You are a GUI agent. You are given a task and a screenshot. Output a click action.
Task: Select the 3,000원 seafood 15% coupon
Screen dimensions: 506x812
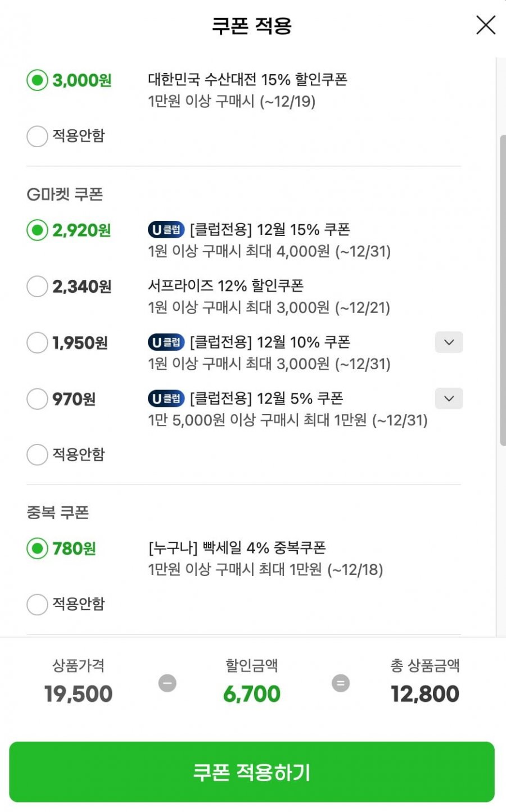(x=37, y=80)
